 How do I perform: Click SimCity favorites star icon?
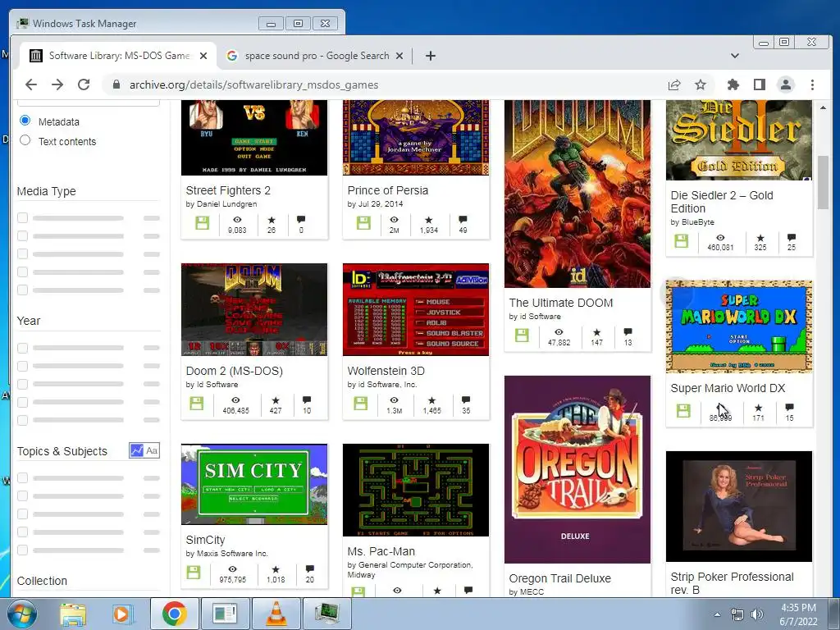[x=276, y=569]
